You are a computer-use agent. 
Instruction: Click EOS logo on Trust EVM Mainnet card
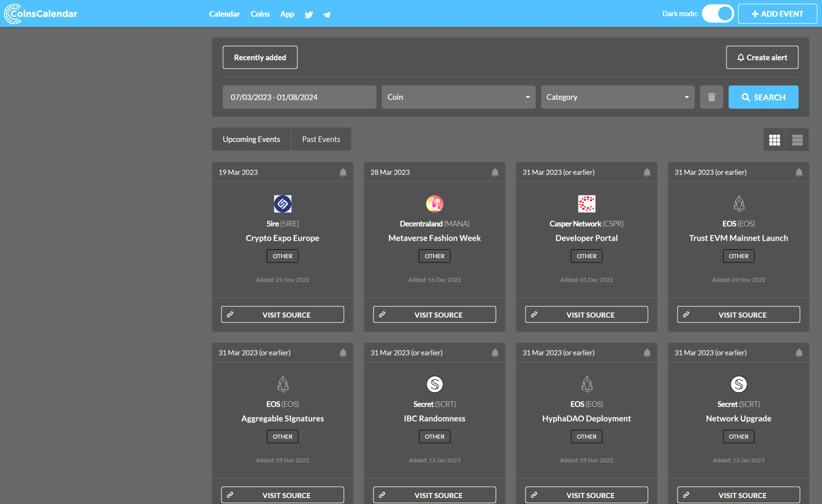[x=739, y=204]
